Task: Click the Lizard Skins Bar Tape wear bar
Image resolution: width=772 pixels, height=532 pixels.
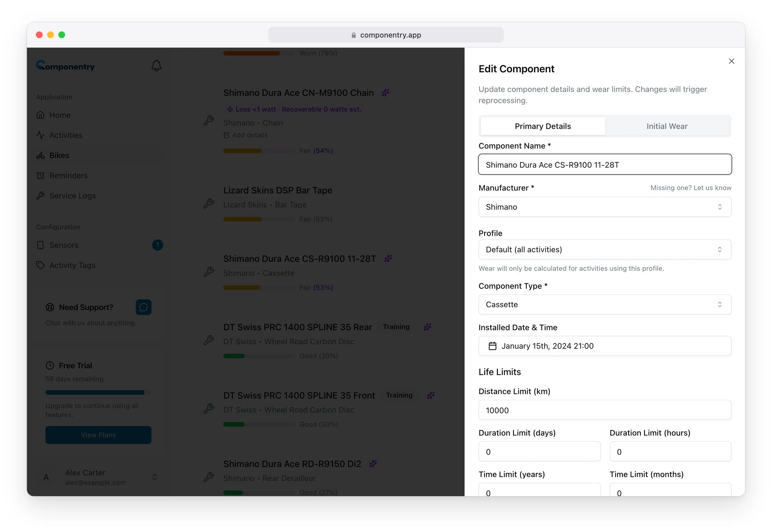Action: 259,219
